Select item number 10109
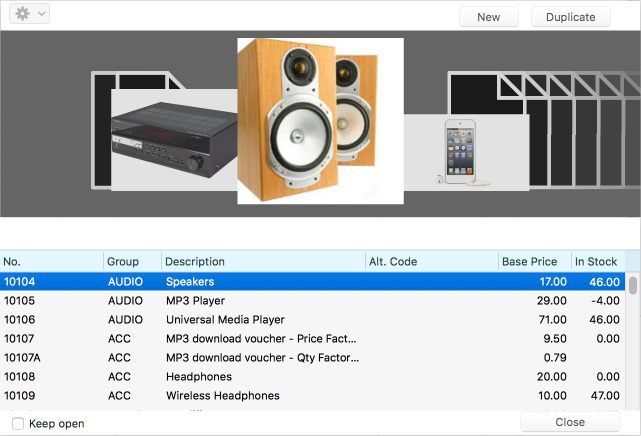The height and width of the screenshot is (436, 641). [19, 396]
